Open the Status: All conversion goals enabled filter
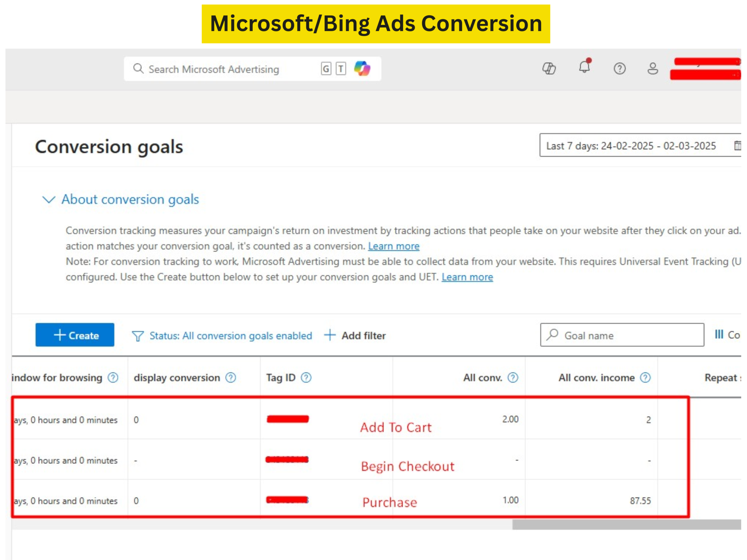 [x=230, y=335]
